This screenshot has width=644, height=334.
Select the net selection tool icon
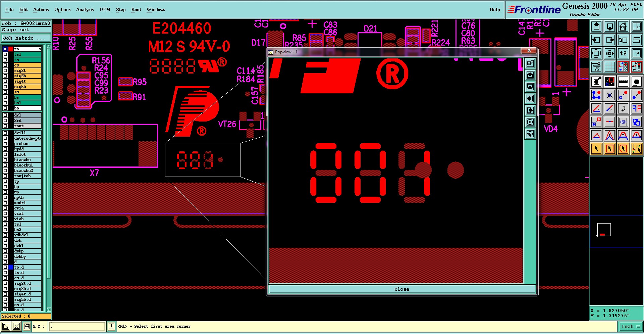click(637, 148)
